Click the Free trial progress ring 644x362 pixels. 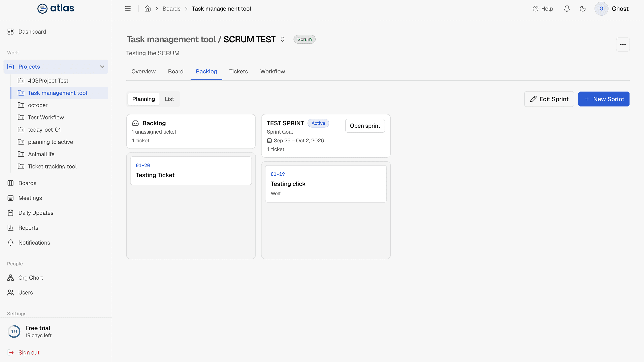(14, 331)
